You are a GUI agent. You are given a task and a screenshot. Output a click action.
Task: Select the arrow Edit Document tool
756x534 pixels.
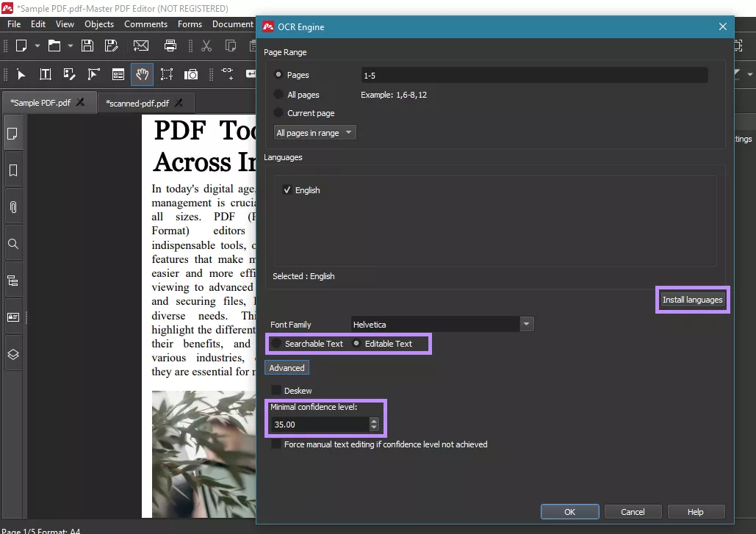point(21,74)
